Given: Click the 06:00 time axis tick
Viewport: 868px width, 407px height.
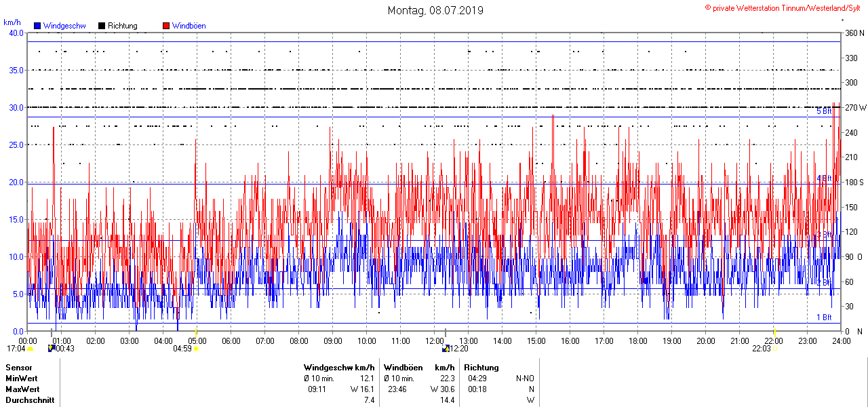Looking at the screenshot, I should pos(231,341).
